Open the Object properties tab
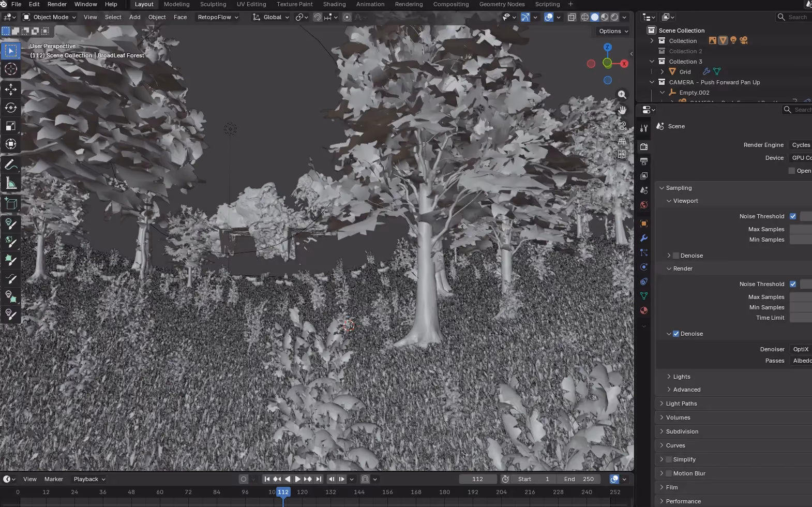Screen dimensions: 812x507 (644, 223)
